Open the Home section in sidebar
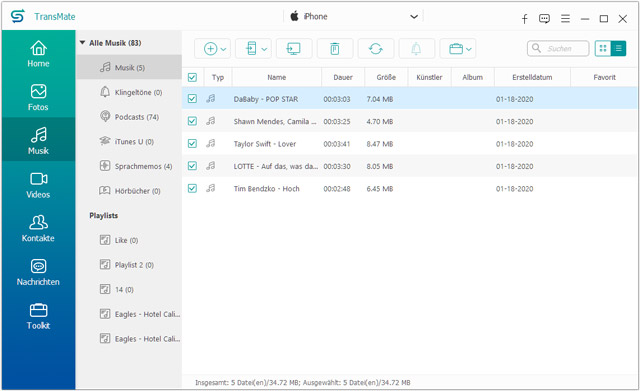The image size is (640, 391). (x=38, y=54)
